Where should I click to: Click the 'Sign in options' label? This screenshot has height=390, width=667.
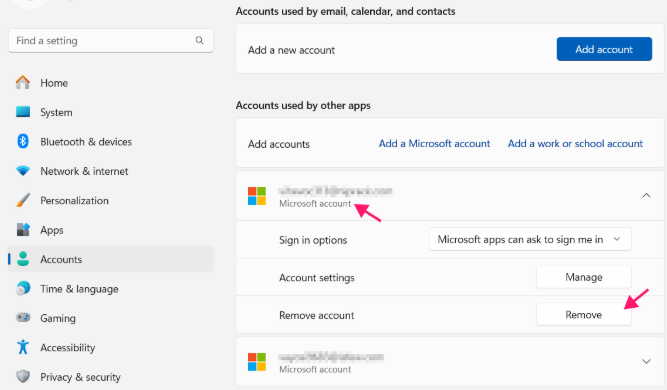click(x=313, y=240)
